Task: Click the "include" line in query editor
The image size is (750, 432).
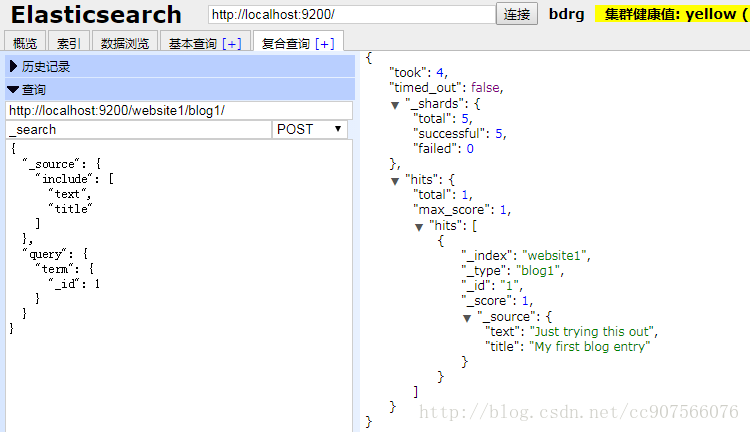Action: 74,179
